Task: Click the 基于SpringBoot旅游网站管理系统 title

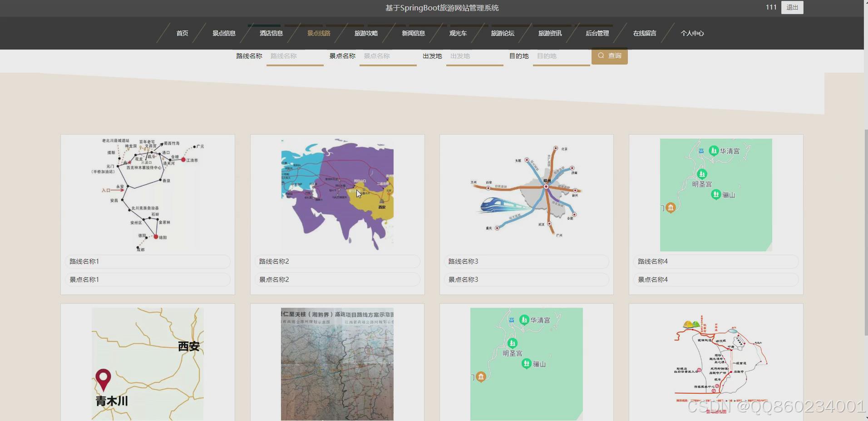Action: tap(442, 8)
